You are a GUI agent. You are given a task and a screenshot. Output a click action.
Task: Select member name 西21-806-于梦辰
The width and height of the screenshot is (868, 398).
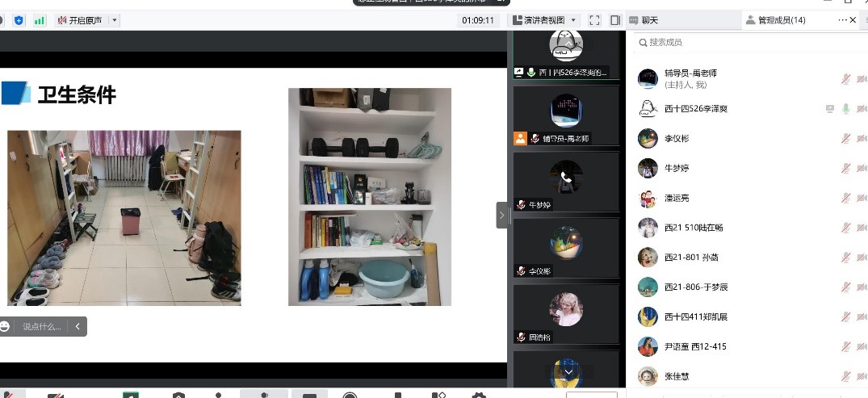point(696,287)
